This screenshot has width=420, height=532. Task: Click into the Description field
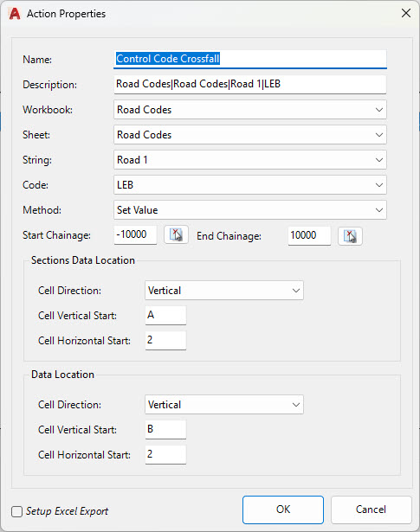click(x=250, y=84)
